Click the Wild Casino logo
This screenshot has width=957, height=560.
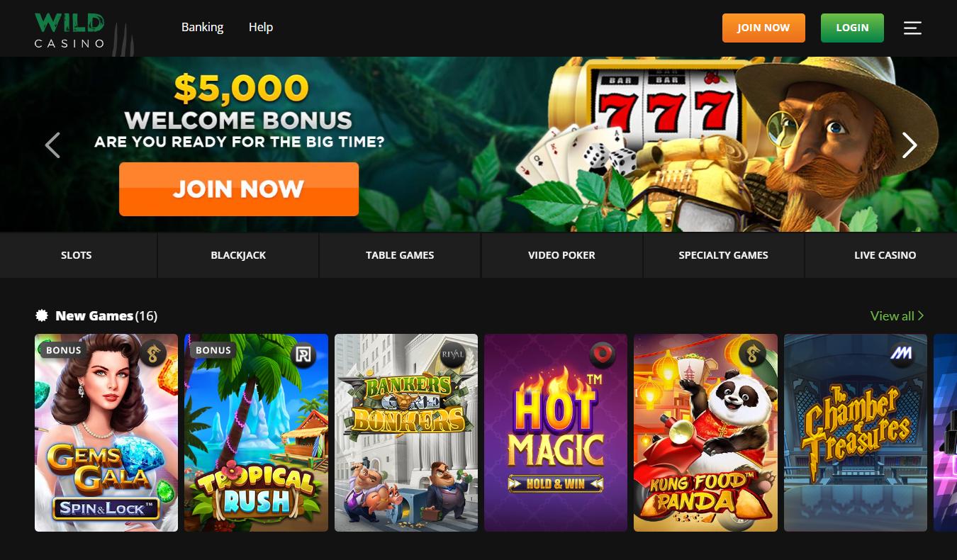pyautogui.click(x=70, y=30)
